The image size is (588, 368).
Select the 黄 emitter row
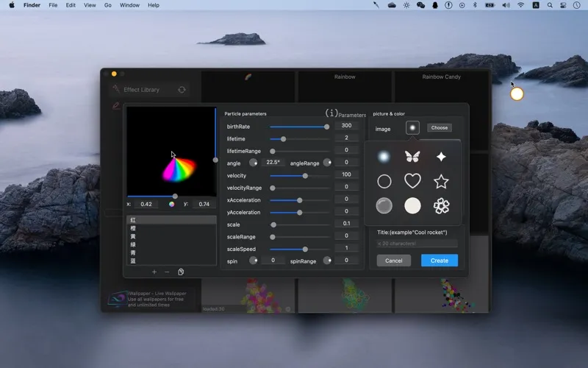tap(171, 236)
